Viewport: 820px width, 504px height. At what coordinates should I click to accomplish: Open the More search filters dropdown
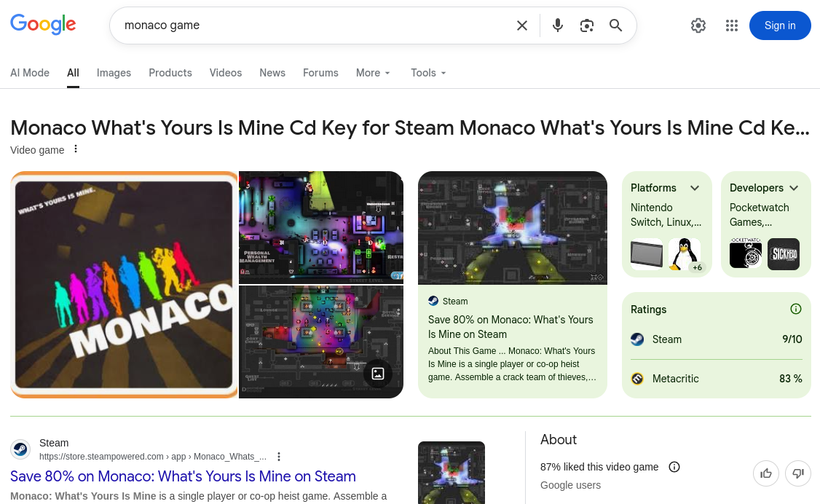point(374,73)
